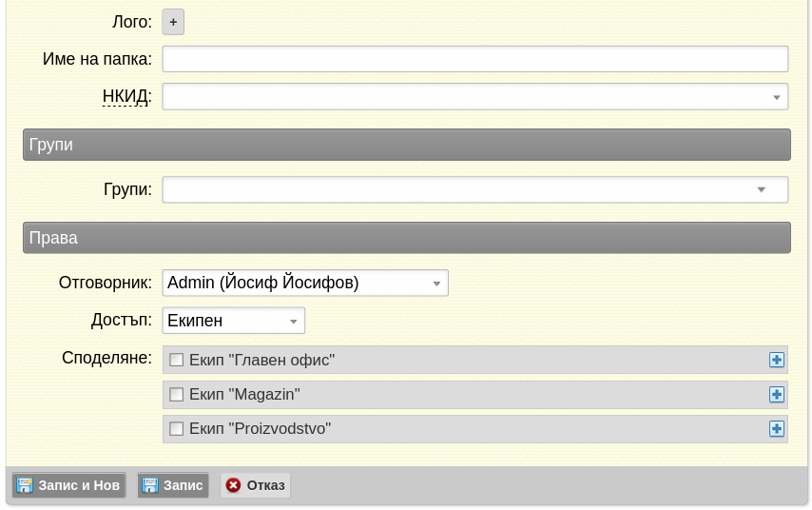Image resolution: width=812 pixels, height=510 pixels.
Task: Focus the Име на папка text field
Action: click(474, 59)
